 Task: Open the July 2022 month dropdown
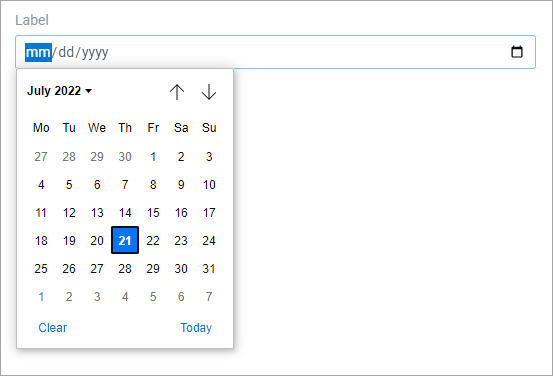pyautogui.click(x=59, y=91)
